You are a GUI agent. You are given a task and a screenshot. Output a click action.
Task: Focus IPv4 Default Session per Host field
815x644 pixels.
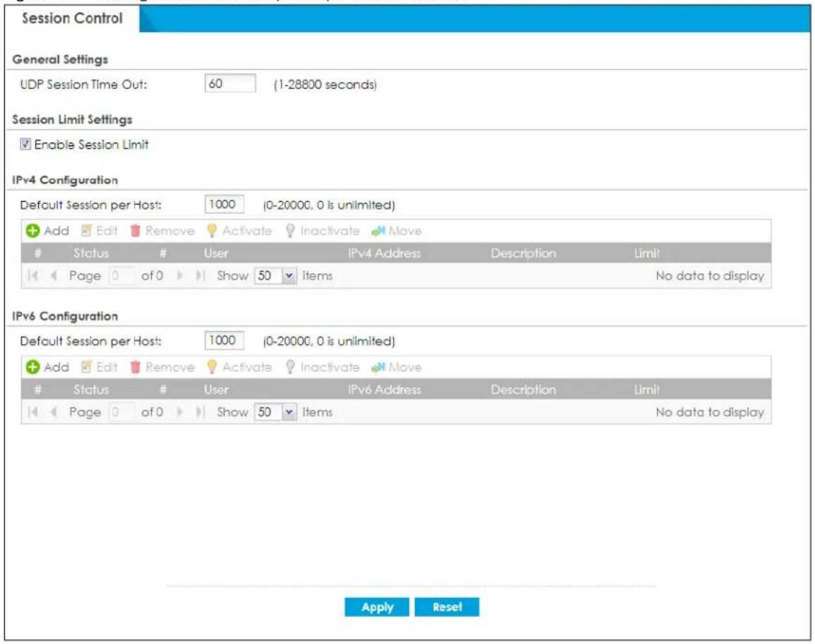point(224,204)
